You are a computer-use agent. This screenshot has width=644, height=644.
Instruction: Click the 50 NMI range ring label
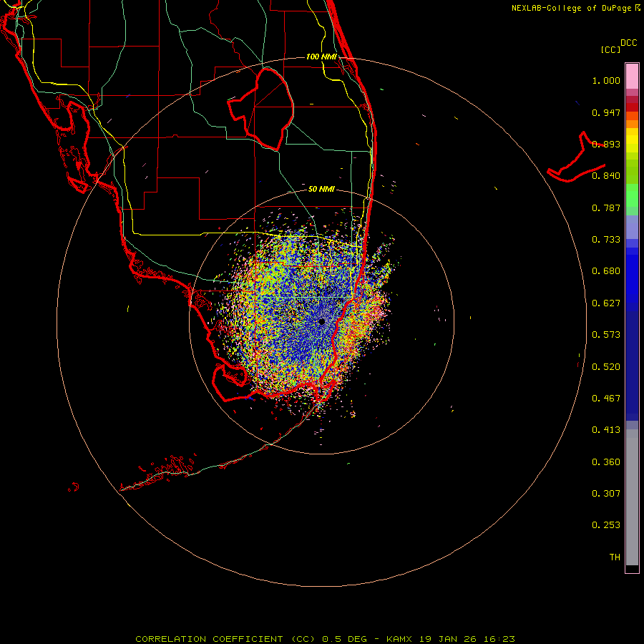click(x=321, y=189)
